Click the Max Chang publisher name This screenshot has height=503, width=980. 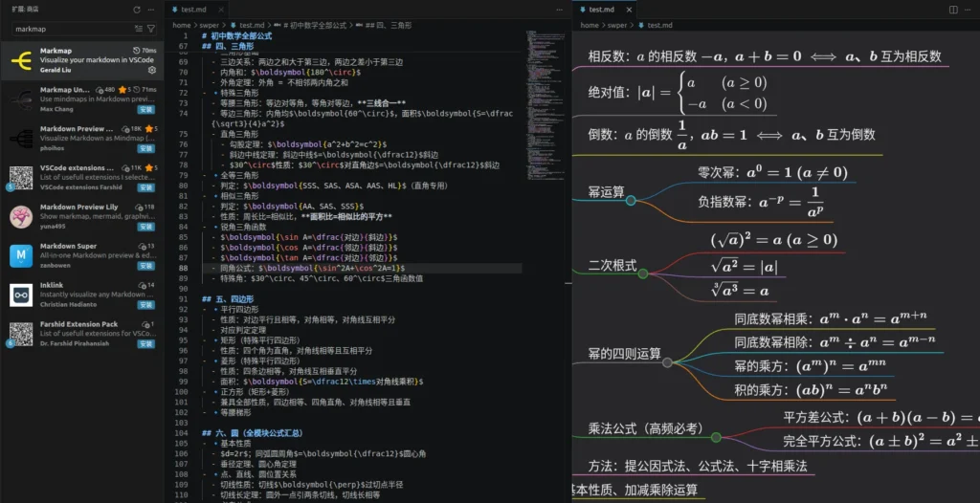pos(55,109)
